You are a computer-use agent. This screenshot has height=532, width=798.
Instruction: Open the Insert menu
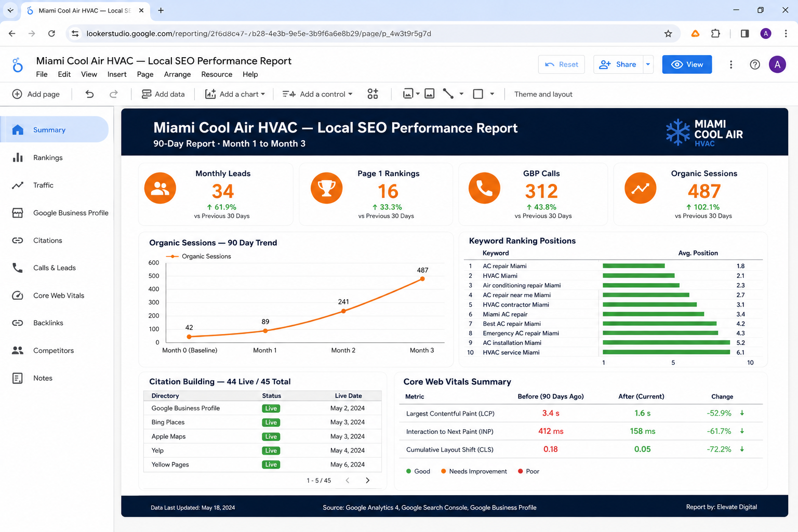tap(117, 74)
